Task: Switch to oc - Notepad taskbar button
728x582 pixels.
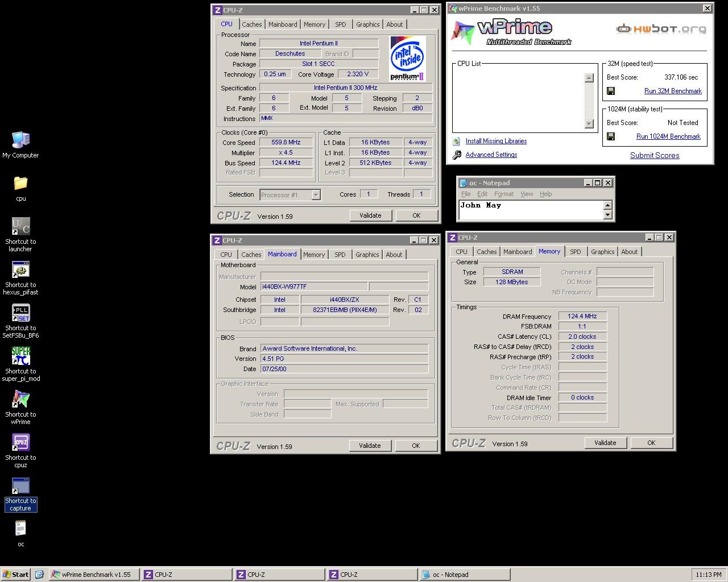Action: (464, 575)
